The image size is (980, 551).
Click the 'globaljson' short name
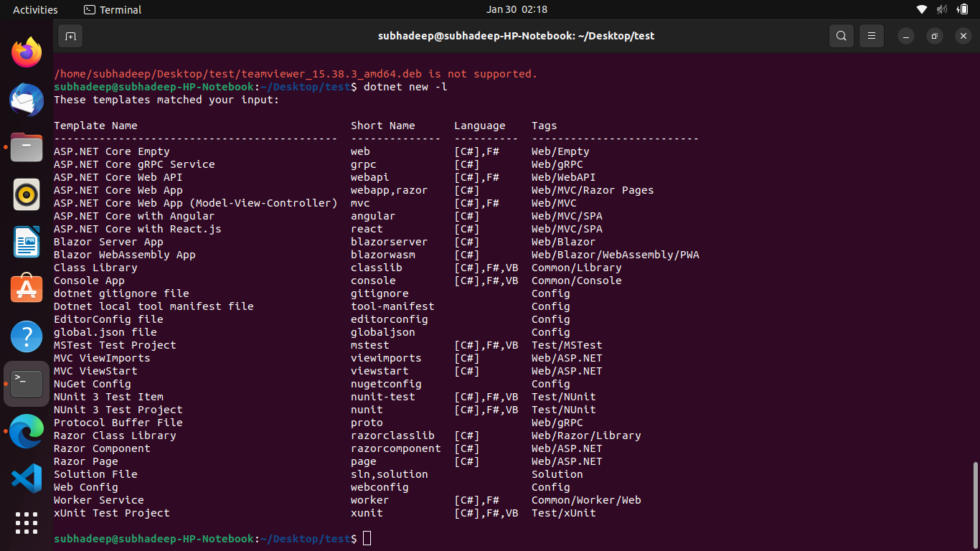(383, 332)
